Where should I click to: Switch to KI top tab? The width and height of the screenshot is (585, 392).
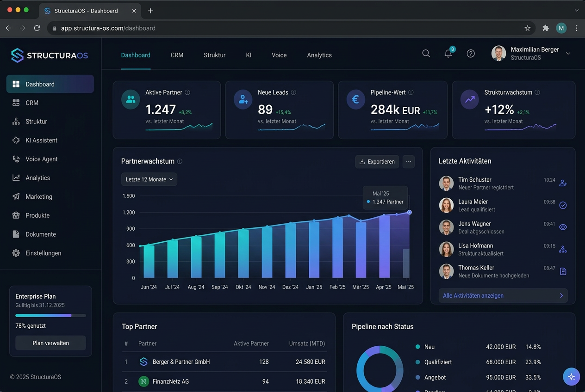(249, 55)
